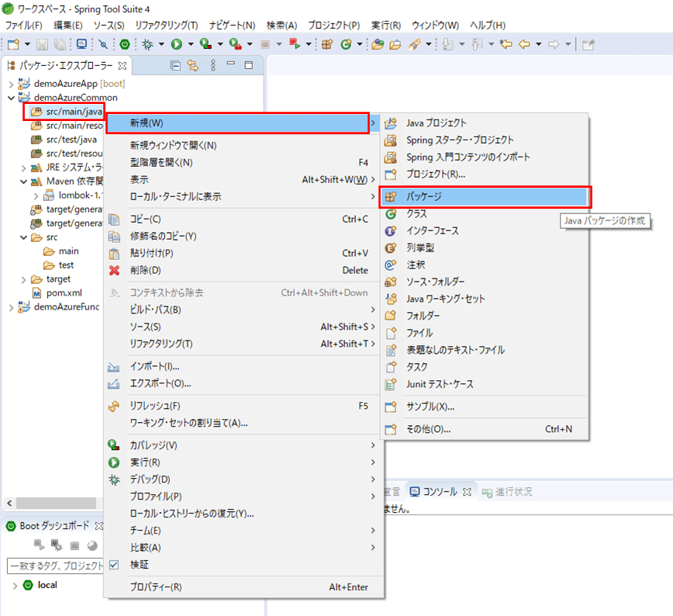Click the Save All icon in the toolbar
673x616 pixels.
pos(59,44)
